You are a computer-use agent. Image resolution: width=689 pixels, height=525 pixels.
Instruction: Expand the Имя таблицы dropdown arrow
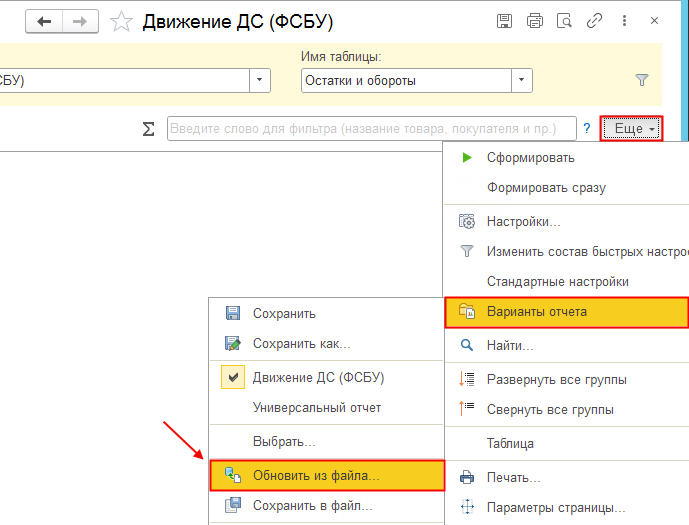coord(522,80)
